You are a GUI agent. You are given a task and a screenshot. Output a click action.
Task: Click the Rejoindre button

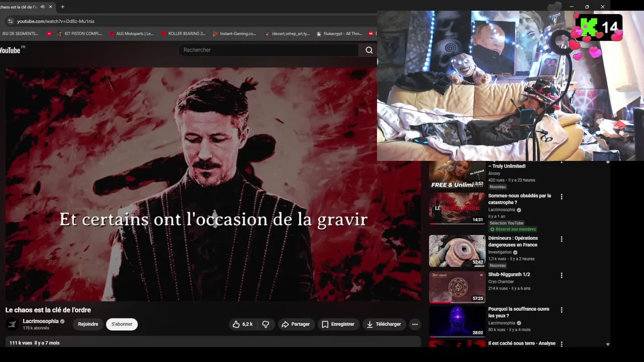(x=88, y=324)
